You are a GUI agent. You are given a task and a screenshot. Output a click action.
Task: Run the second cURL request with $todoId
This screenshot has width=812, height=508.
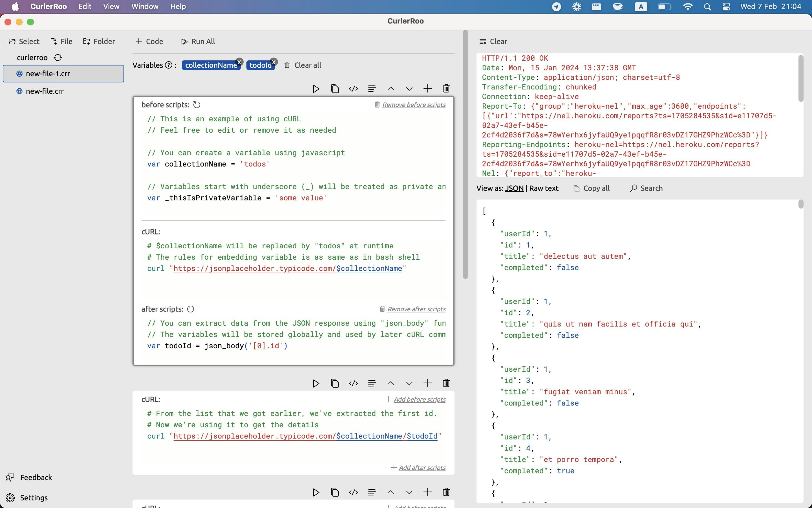pyautogui.click(x=316, y=383)
